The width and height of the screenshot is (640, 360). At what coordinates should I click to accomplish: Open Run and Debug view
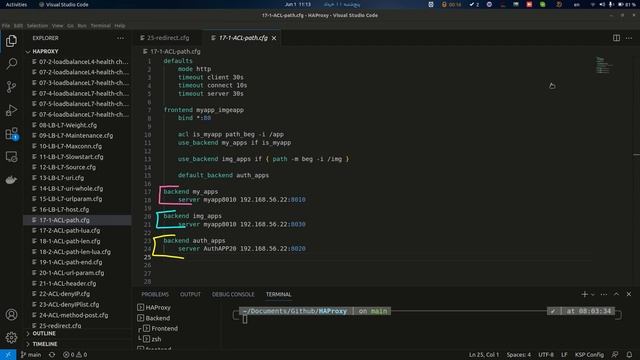click(11, 110)
